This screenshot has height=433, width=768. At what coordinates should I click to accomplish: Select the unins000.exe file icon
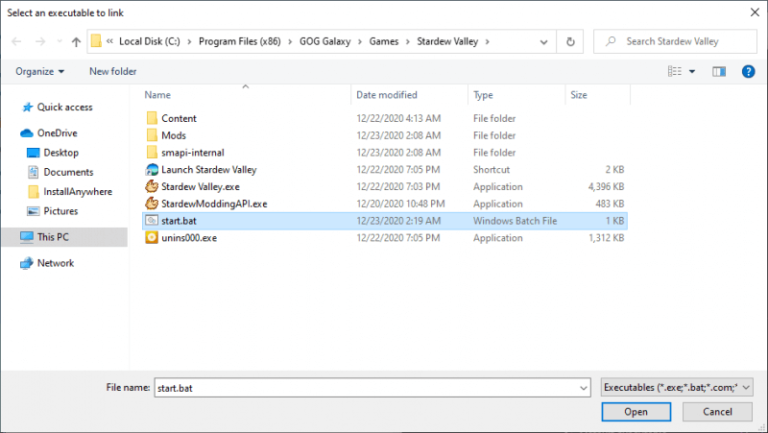point(152,238)
